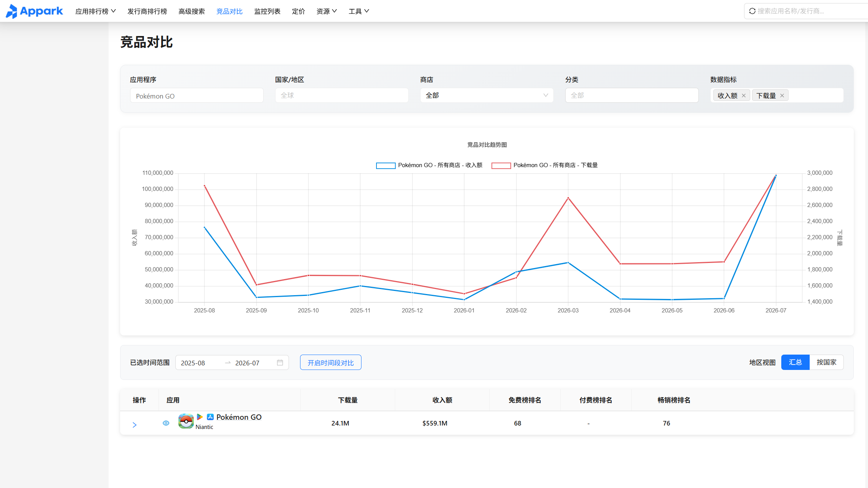
Task: Click the Niantic publisher link
Action: pos(204,427)
